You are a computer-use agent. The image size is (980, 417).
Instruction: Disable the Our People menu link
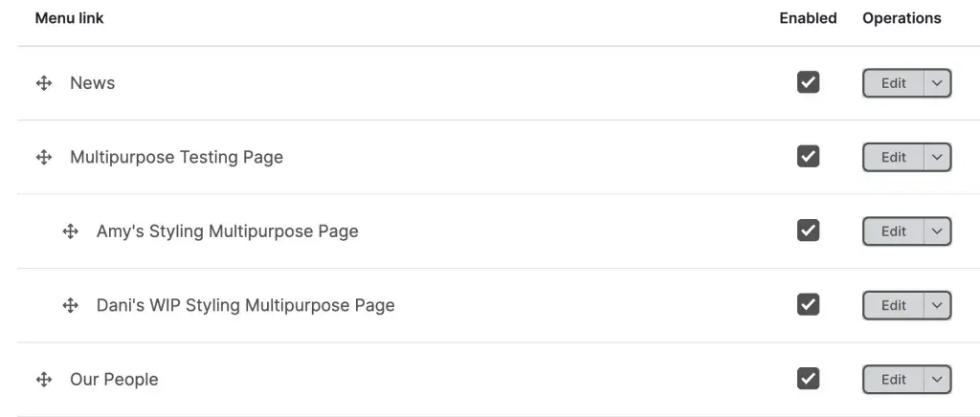tap(808, 379)
